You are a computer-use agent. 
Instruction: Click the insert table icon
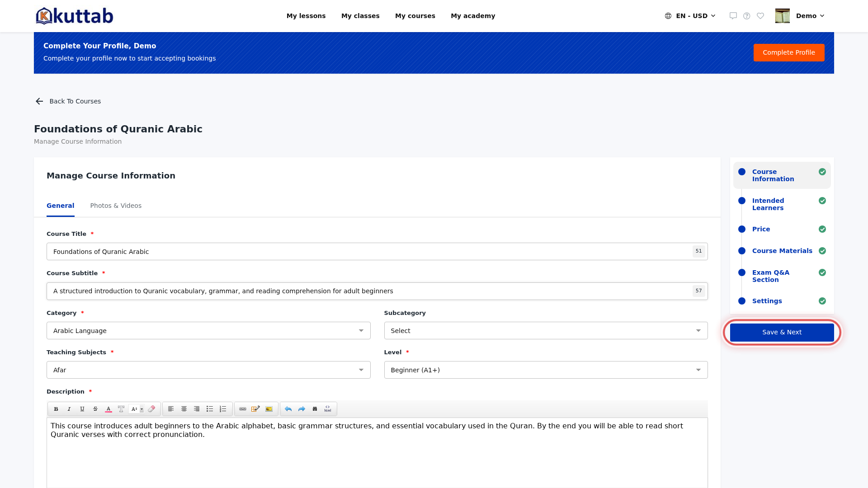[255, 409]
